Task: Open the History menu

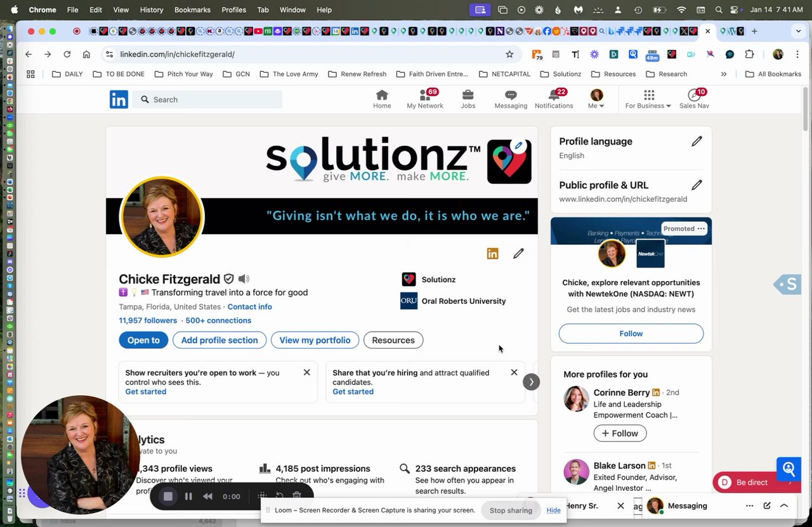Action: coord(152,10)
